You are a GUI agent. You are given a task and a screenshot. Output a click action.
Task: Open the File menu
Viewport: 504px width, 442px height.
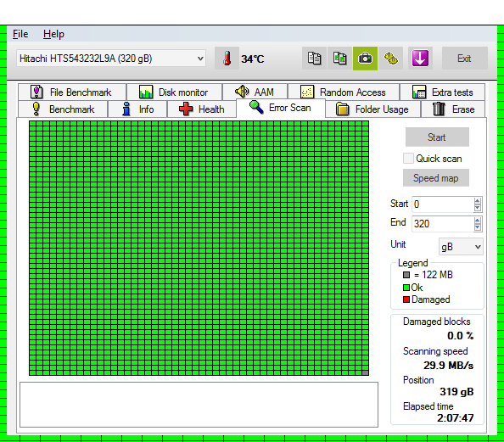(x=20, y=34)
